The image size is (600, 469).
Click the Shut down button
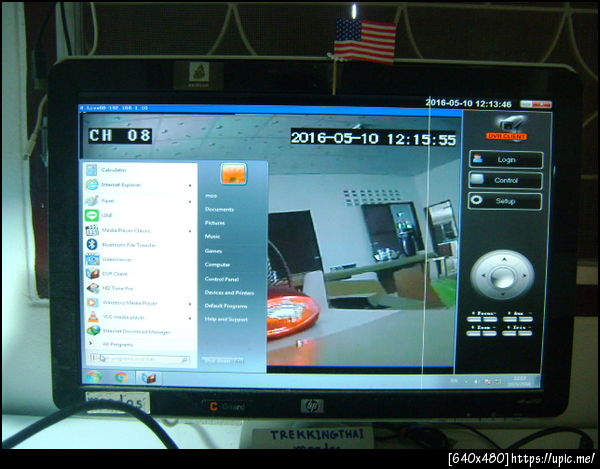[222, 360]
